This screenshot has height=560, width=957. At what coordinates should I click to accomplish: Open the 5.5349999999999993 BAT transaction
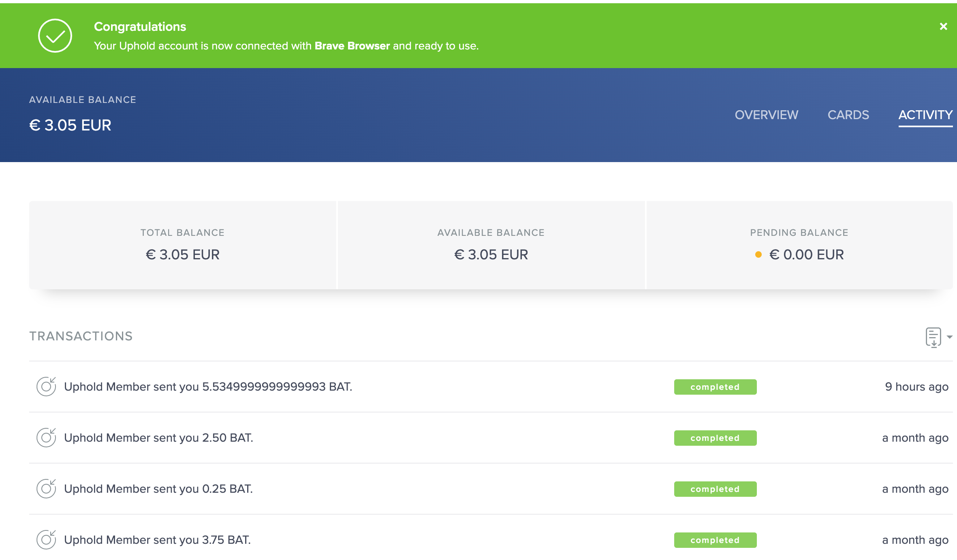point(208,387)
